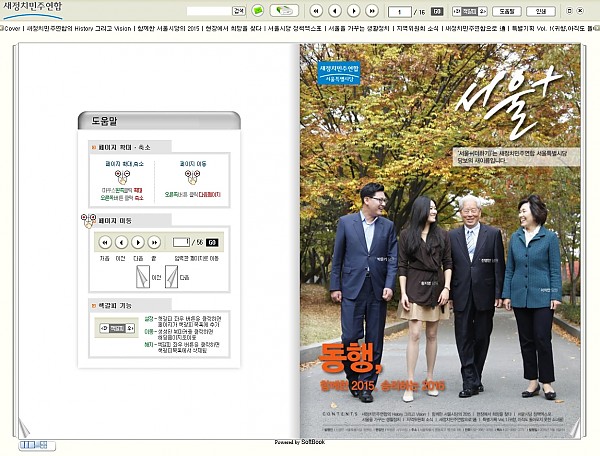
Task: Open the 함께한 서울시당의 2015 section tab
Action: point(168,28)
